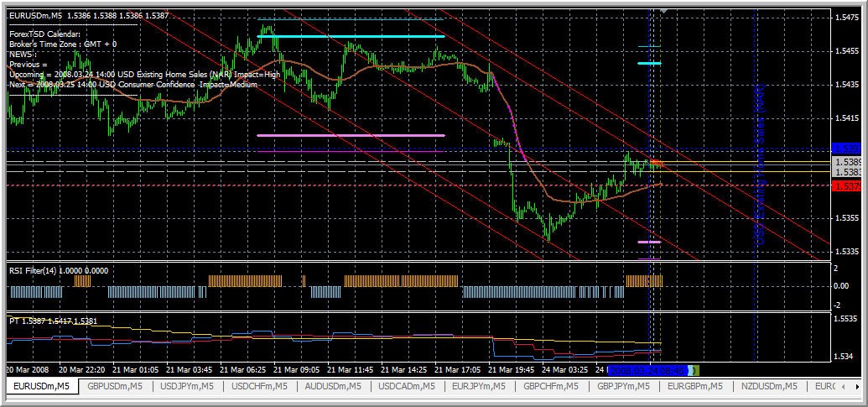The height and width of the screenshot is (407, 868).
Task: Click the 'NEWS :' label
Action: 23,55
